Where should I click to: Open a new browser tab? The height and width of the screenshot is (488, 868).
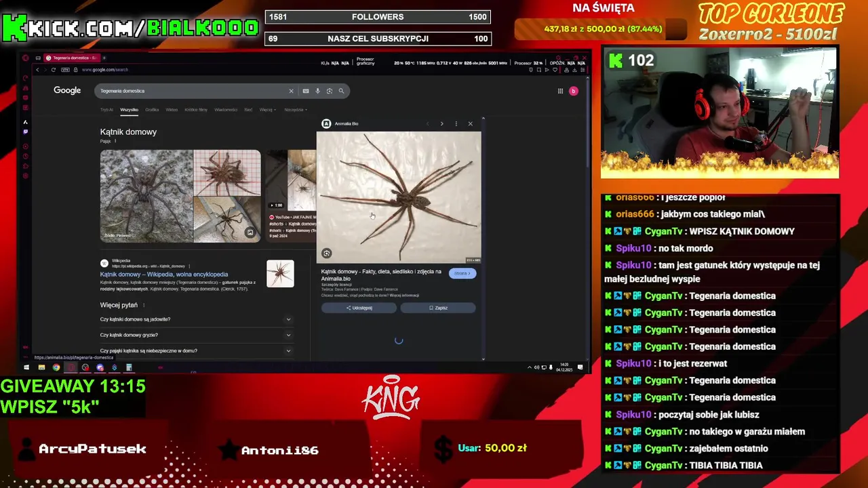[104, 58]
